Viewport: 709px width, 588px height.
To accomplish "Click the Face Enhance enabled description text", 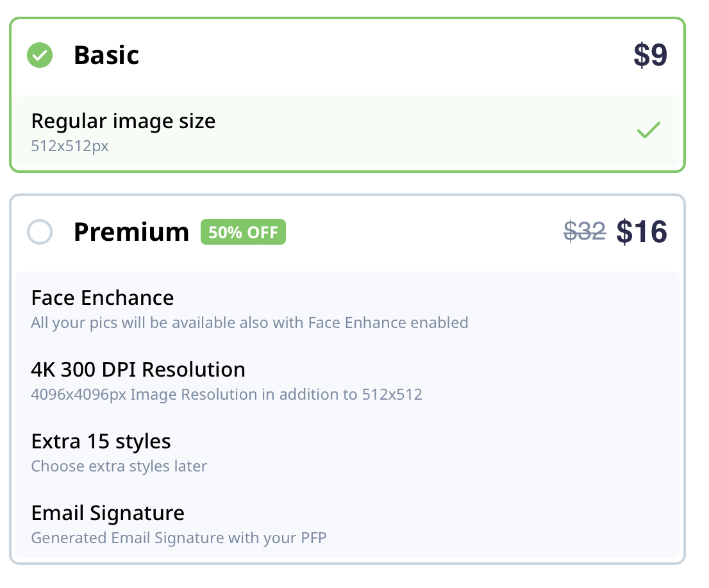I will tap(249, 323).
